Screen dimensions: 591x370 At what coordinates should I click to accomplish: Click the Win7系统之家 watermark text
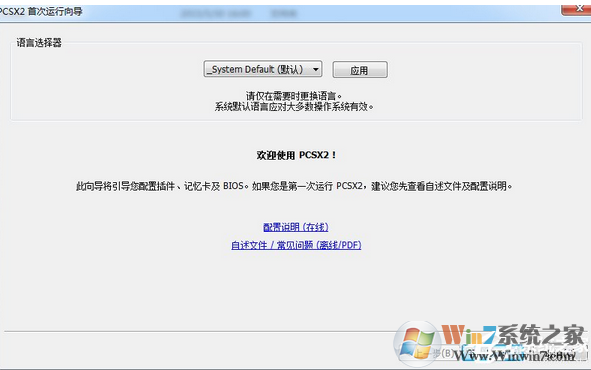point(513,334)
